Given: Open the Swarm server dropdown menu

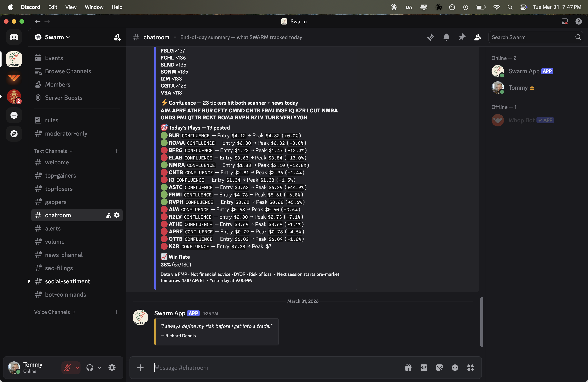Looking at the screenshot, I should (55, 37).
